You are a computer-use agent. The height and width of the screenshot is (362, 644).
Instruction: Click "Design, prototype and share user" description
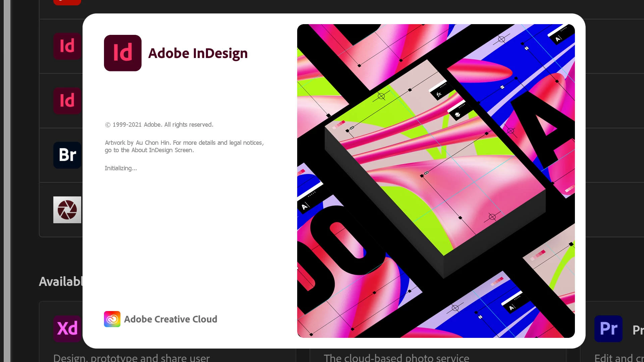click(x=131, y=358)
